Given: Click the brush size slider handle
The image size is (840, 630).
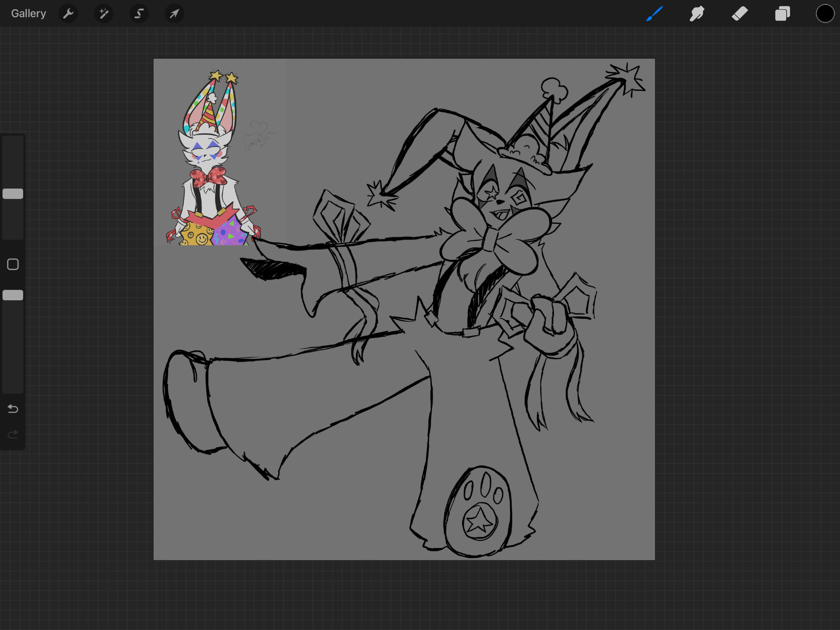Looking at the screenshot, I should 13,194.
